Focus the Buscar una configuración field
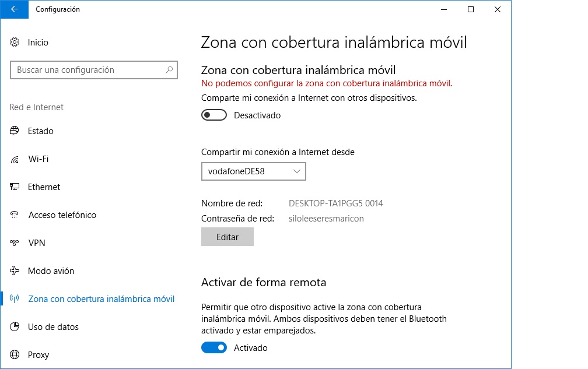 [x=87, y=70]
